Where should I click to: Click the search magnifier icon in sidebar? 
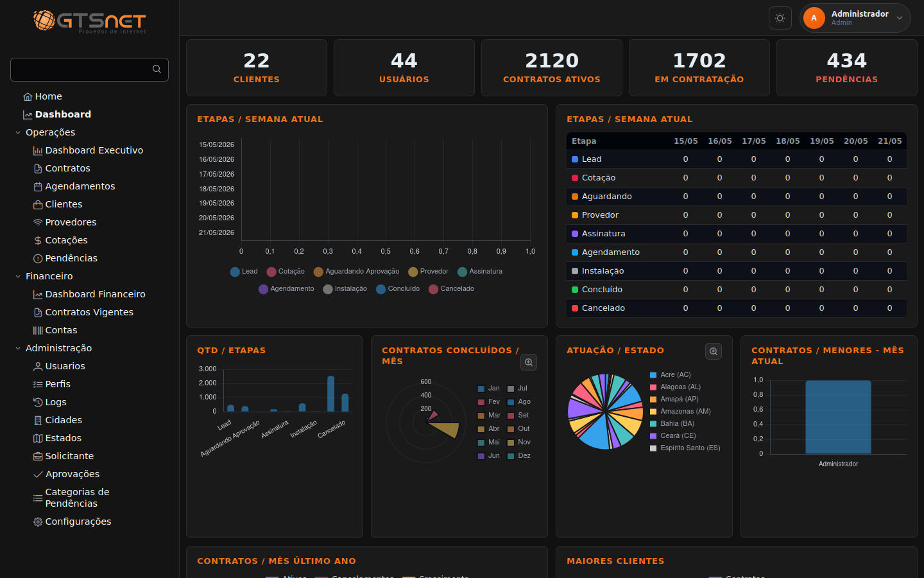157,69
